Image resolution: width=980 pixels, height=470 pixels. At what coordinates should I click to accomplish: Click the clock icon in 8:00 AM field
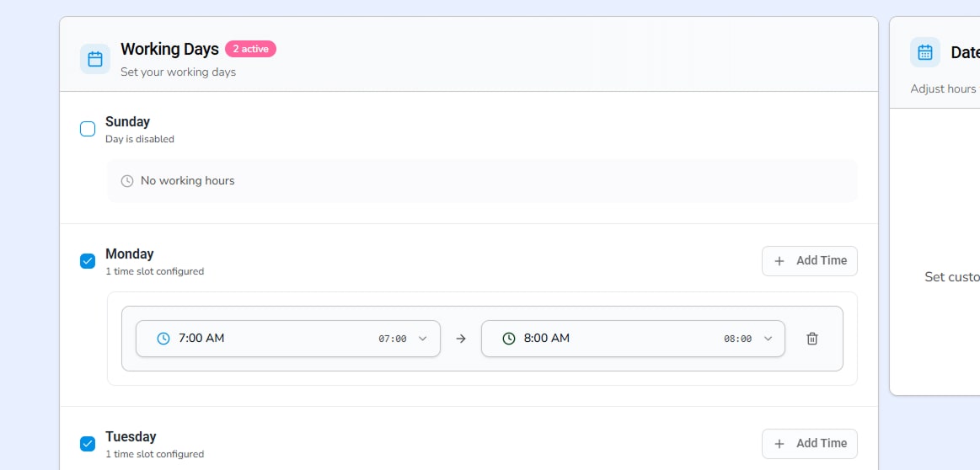click(x=509, y=339)
